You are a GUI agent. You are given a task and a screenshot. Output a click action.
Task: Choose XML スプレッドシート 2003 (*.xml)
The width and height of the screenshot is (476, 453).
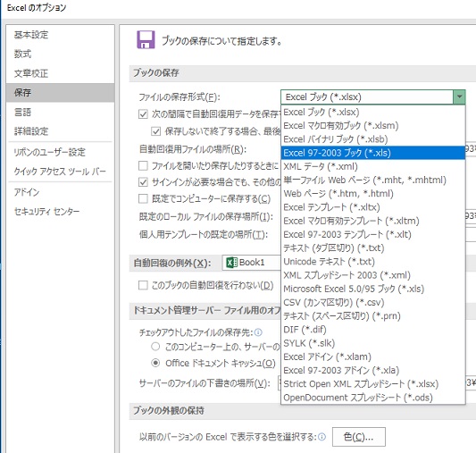pos(373,275)
